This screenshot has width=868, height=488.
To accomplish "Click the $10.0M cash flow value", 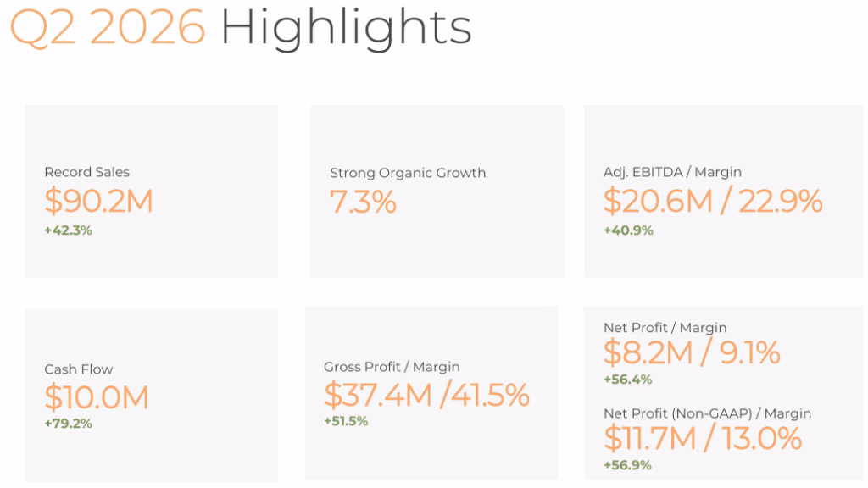I will (x=97, y=397).
